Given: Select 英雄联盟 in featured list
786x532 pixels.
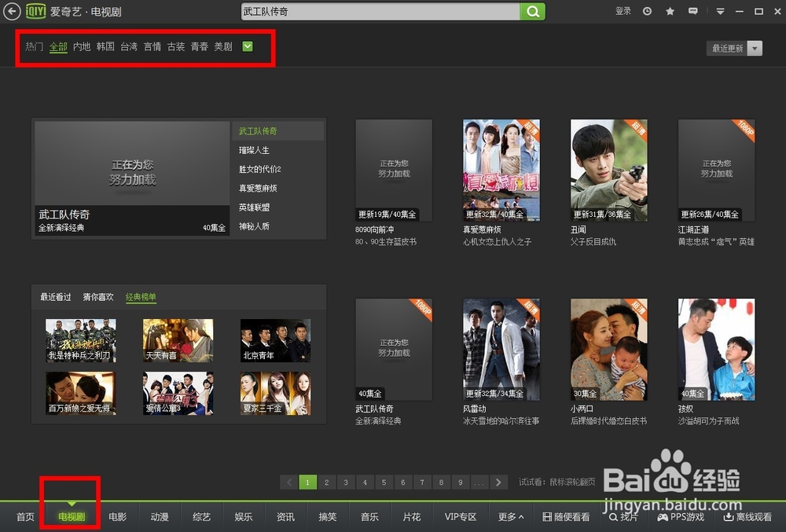Looking at the screenshot, I should (254, 207).
